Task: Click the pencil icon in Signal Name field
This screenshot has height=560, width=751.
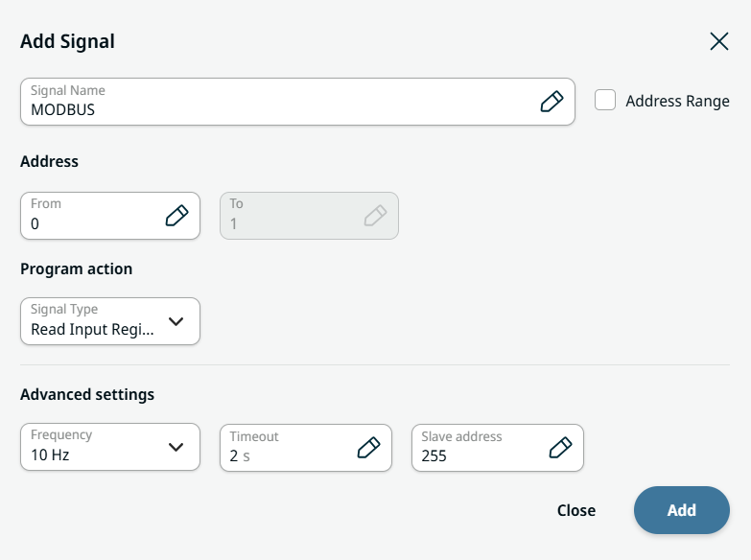Action: pos(552,102)
